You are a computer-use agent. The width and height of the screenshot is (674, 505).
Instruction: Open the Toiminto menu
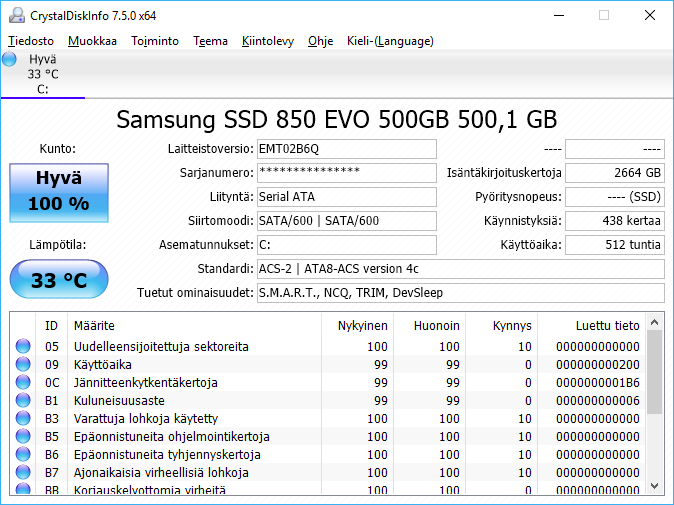155,41
